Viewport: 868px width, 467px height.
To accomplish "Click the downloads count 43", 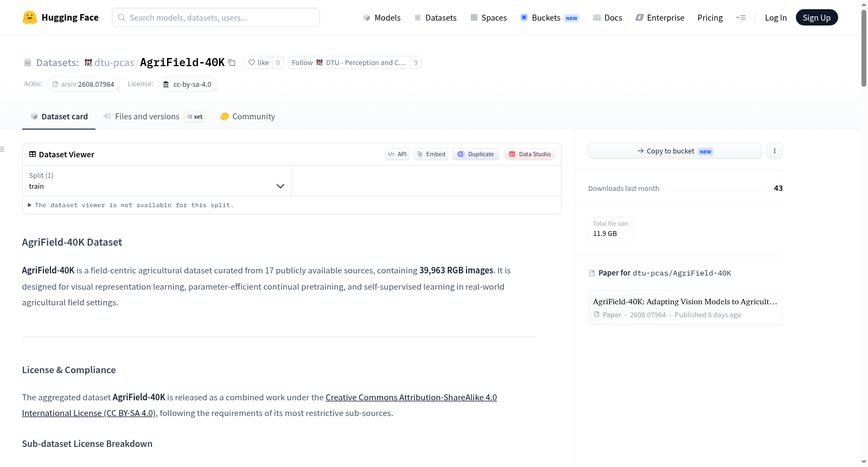I will 778,188.
